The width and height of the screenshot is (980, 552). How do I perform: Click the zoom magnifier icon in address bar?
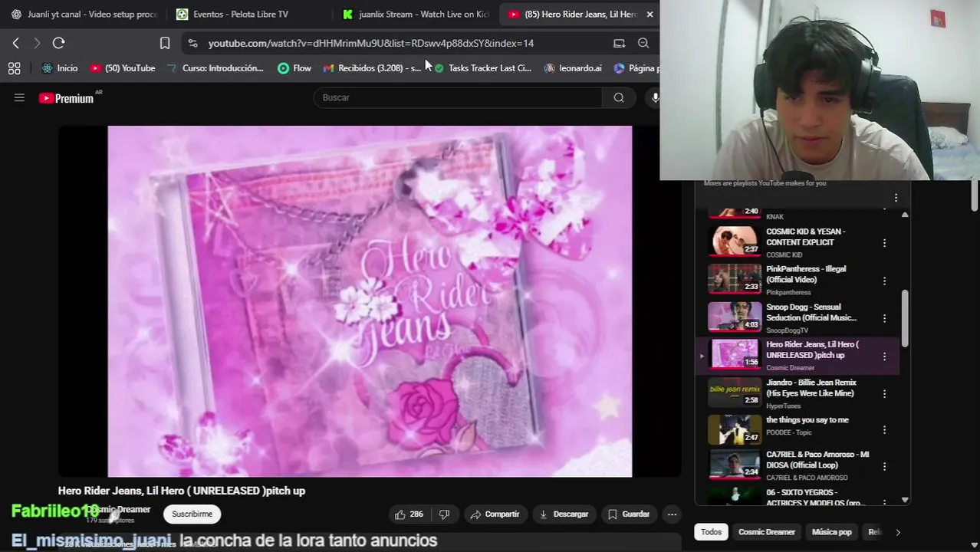click(x=643, y=43)
